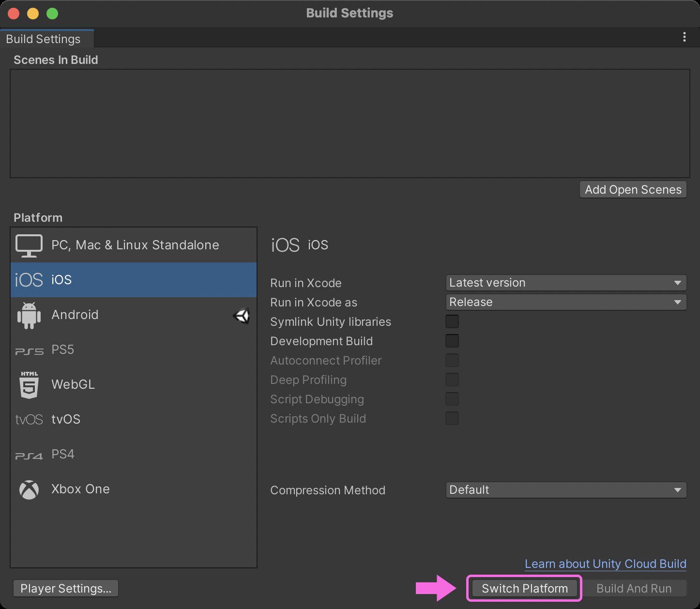Image resolution: width=700 pixels, height=609 pixels.
Task: Click the Scenes In Build heading
Action: tap(56, 60)
